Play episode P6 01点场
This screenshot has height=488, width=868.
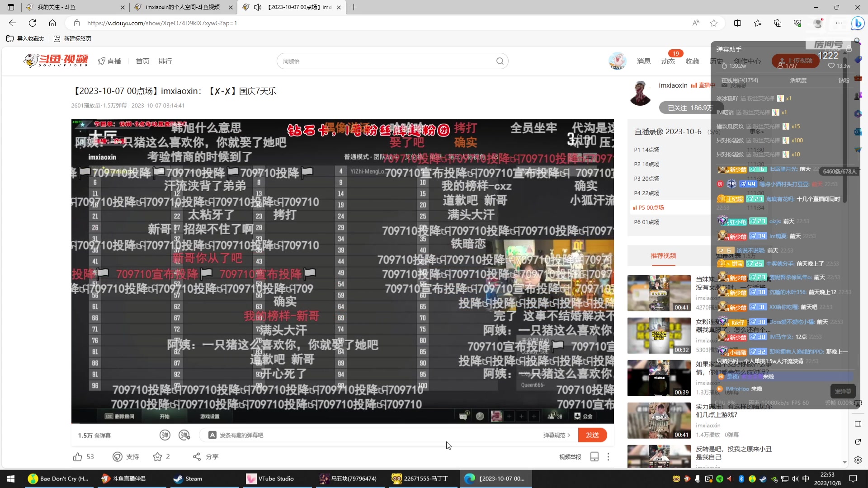click(646, 222)
